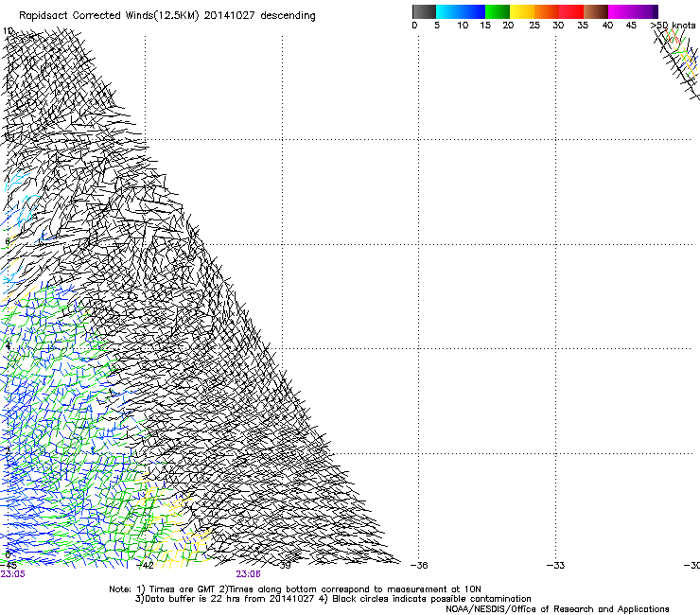Click the 'NOAA/NESDIS/Office of Research and Applications' credit
700x615 pixels.
tap(557, 609)
